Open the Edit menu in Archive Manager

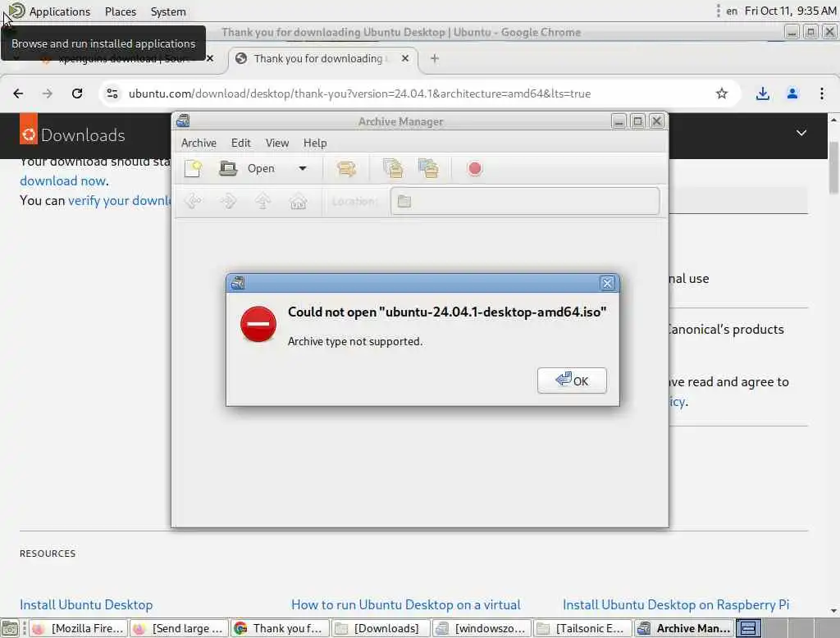click(x=240, y=143)
